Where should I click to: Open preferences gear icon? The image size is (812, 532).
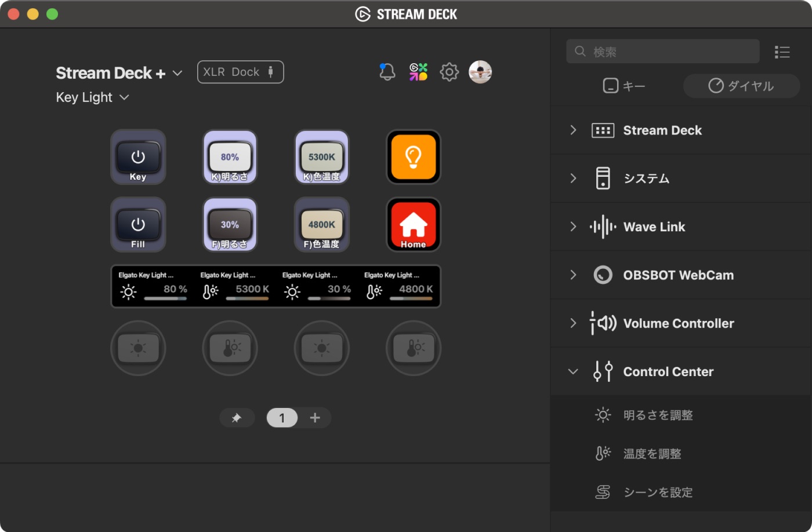point(449,72)
